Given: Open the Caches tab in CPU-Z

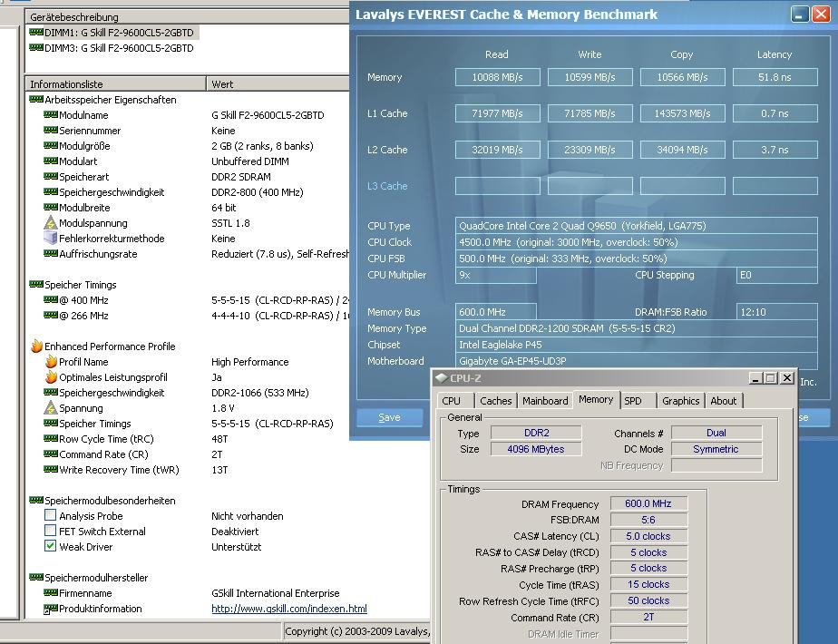Looking at the screenshot, I should [x=495, y=401].
